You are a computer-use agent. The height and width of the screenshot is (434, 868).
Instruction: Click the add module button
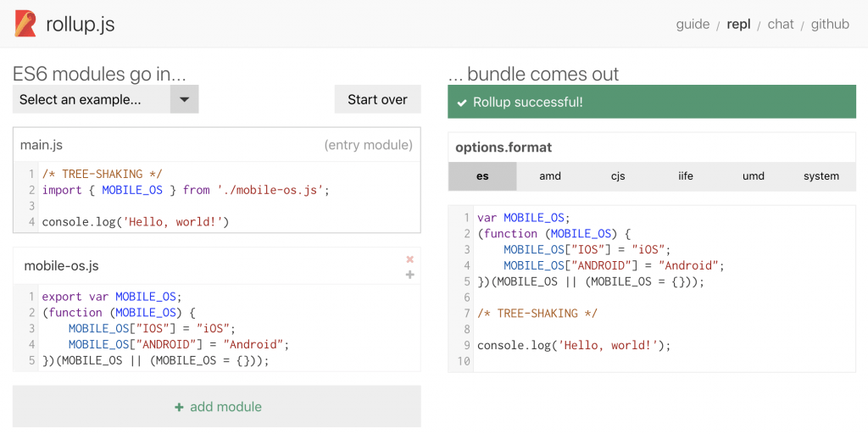point(216,407)
